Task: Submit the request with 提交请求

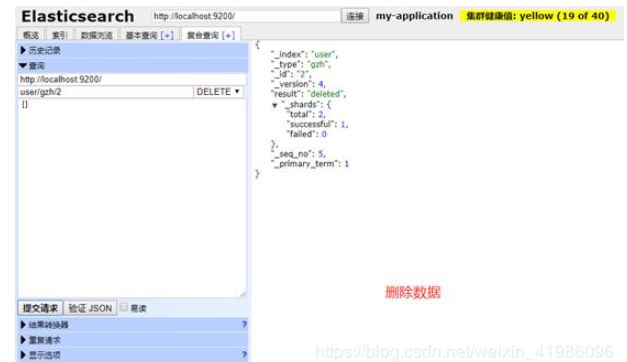Action: click(x=40, y=308)
